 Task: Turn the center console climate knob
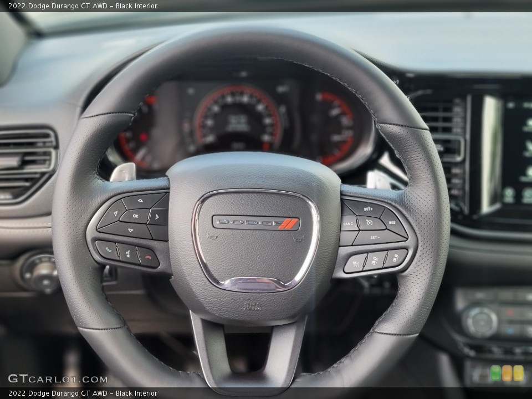(x=479, y=322)
